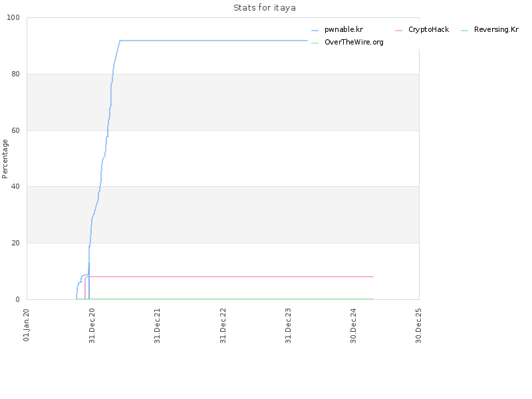Click the 31.Dec.20 x-axis label

click(92, 326)
